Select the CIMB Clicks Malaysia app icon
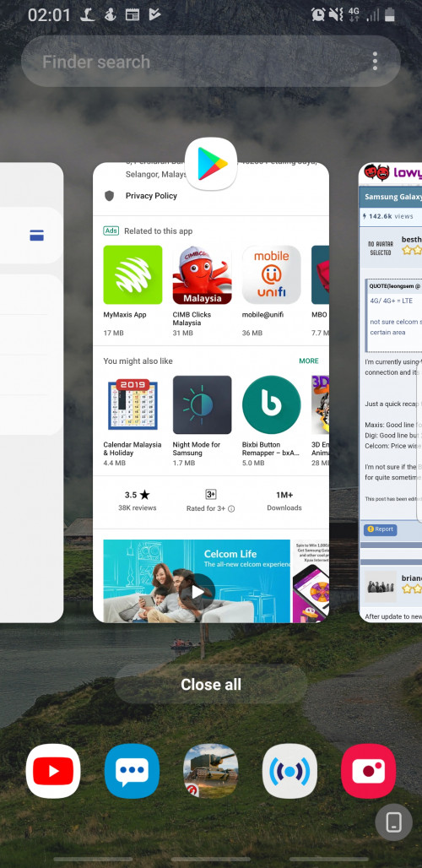 click(x=202, y=274)
